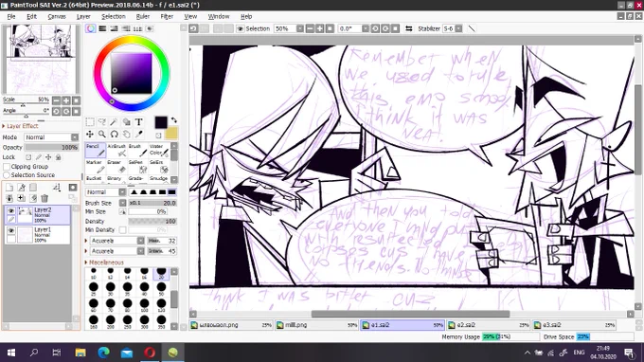The height and width of the screenshot is (362, 644).
Task: Toggle the preserve opacity lock
Action: 28,157
